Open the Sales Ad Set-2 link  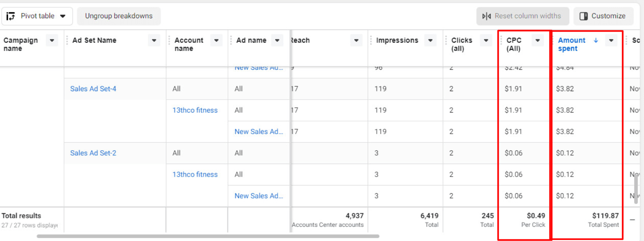[93, 153]
